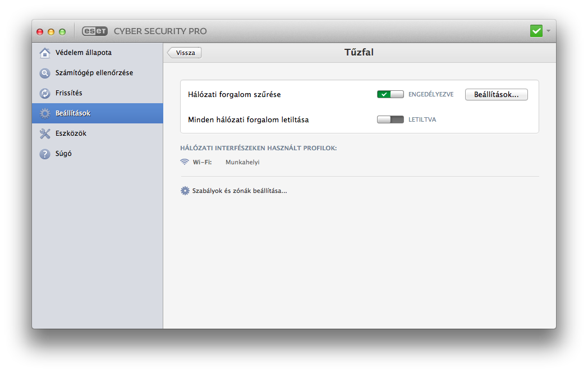Viewport: 588px width, 373px height.
Task: Open the Eszközök section
Action: (98, 133)
